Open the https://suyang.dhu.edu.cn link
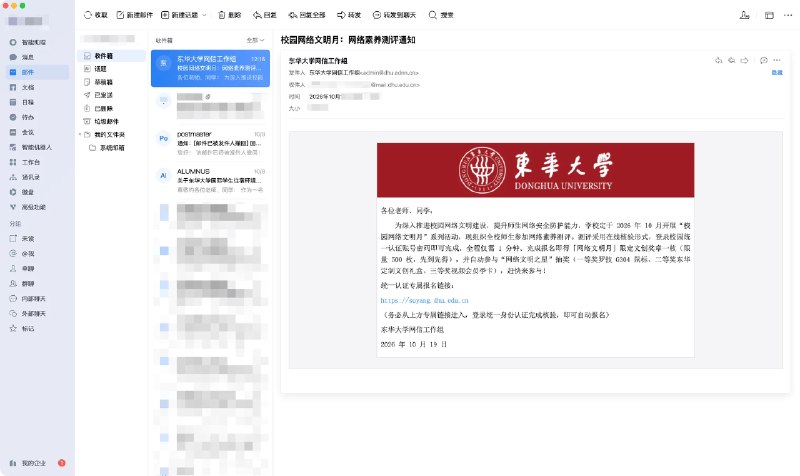The width and height of the screenshot is (800, 476). pyautogui.click(x=424, y=300)
